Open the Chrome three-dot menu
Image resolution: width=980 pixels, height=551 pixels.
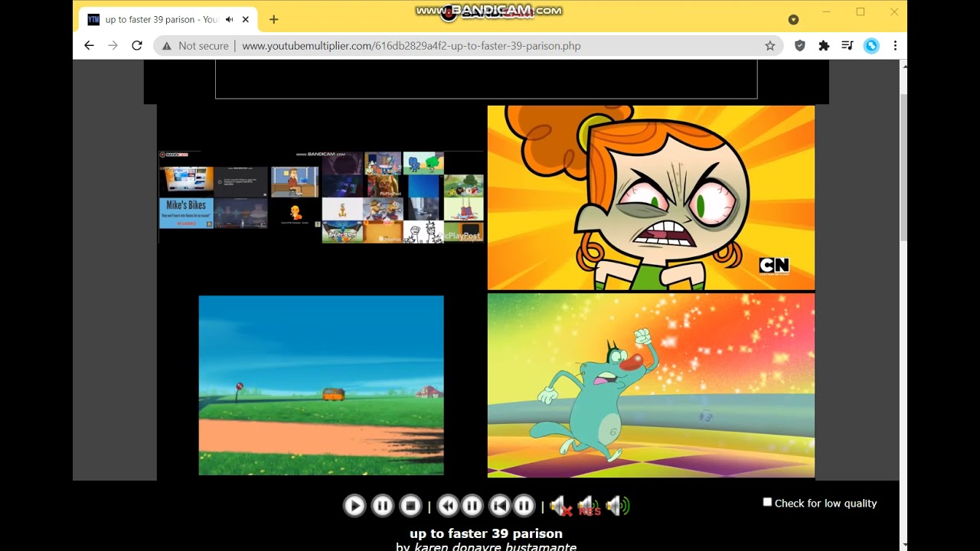pos(895,46)
